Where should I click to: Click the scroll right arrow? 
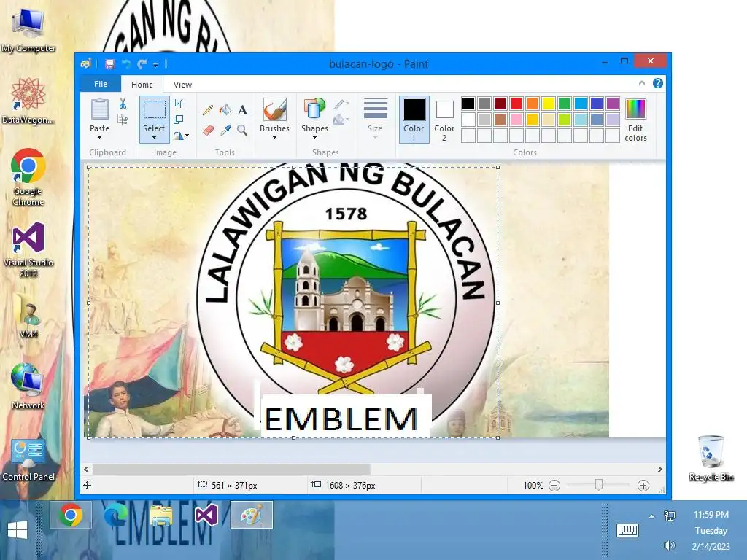click(x=659, y=470)
